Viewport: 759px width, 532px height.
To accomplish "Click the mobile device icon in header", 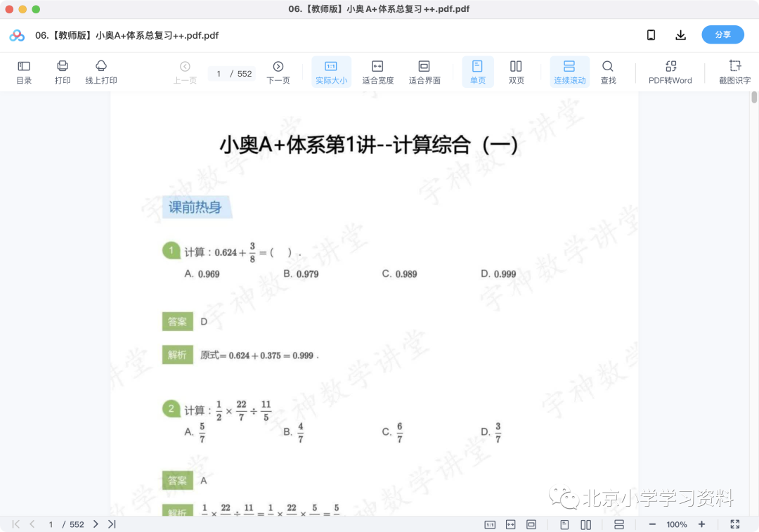I will 651,35.
